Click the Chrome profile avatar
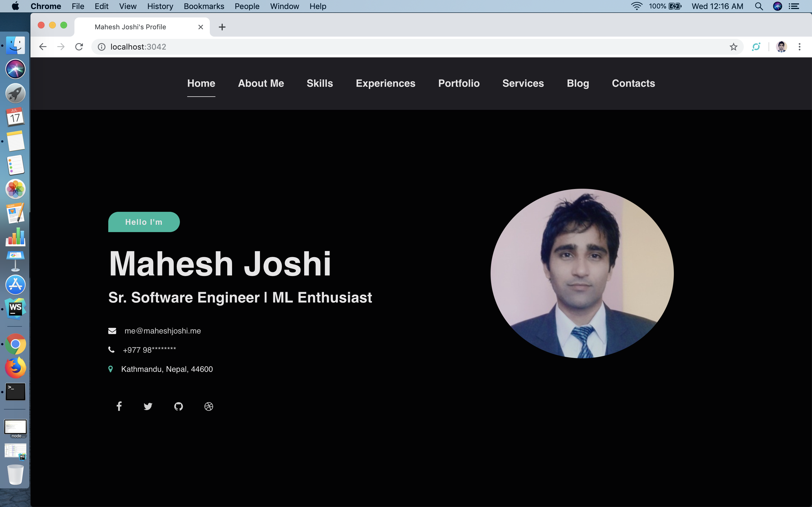The width and height of the screenshot is (812, 507). pos(781,47)
